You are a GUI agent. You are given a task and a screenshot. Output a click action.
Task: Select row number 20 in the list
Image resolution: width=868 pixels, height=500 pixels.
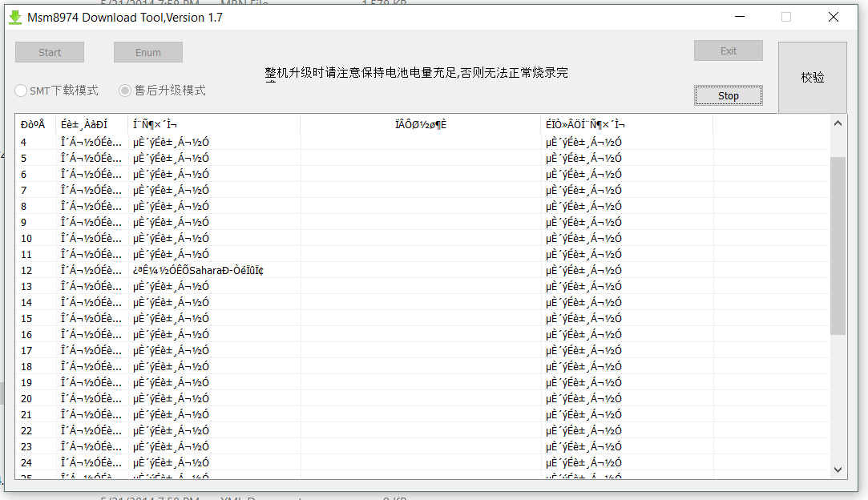pyautogui.click(x=422, y=399)
